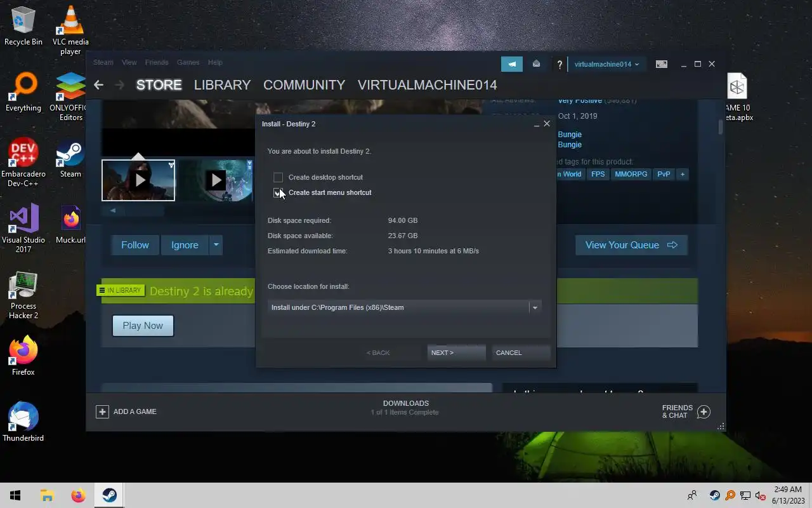Minimize the Install - Destiny 2 dialog
This screenshot has width=812, height=508.
coord(537,124)
